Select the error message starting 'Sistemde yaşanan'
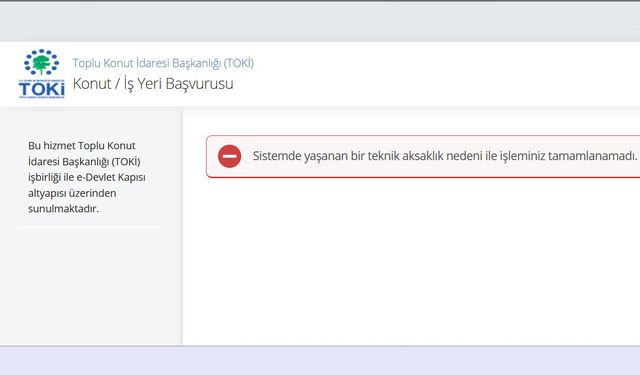 pyautogui.click(x=445, y=156)
